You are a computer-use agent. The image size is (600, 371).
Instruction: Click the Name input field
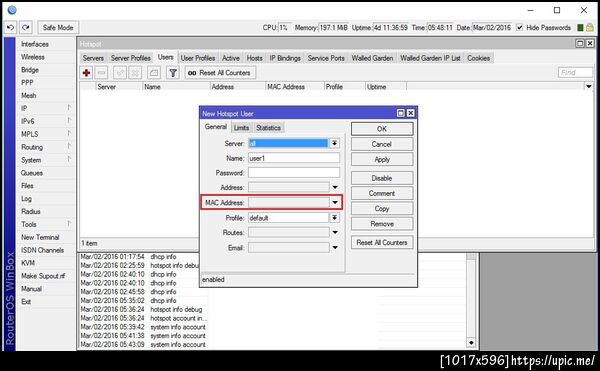[x=294, y=158]
